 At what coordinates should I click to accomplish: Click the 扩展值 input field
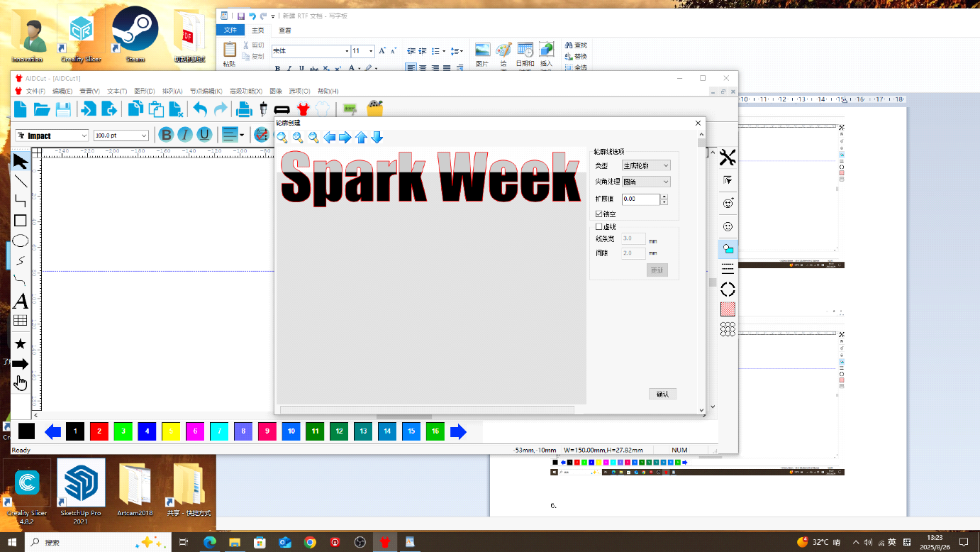point(640,199)
